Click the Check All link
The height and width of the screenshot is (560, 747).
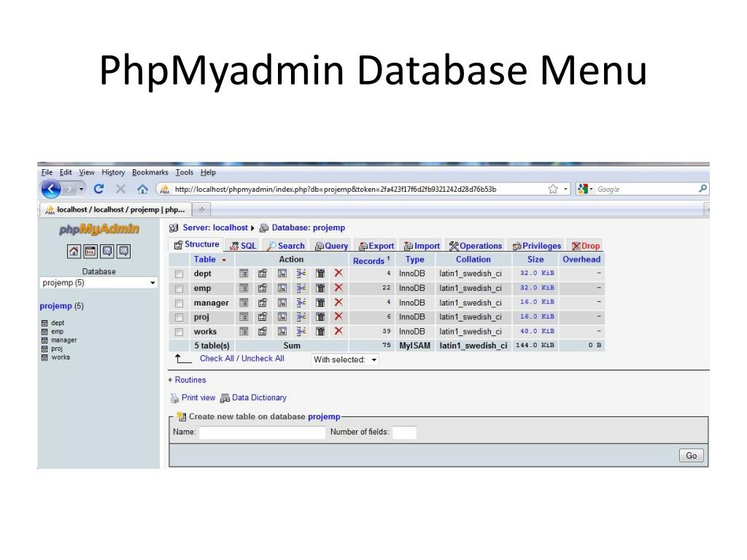tap(217, 359)
